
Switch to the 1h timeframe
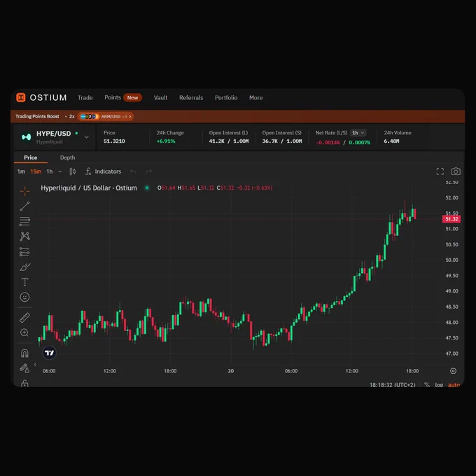[x=50, y=171]
